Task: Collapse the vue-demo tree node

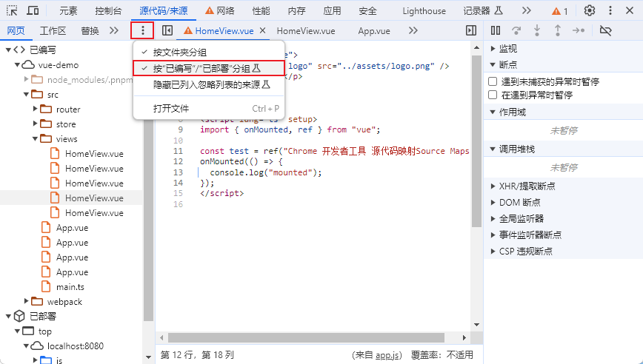Action: coord(17,64)
